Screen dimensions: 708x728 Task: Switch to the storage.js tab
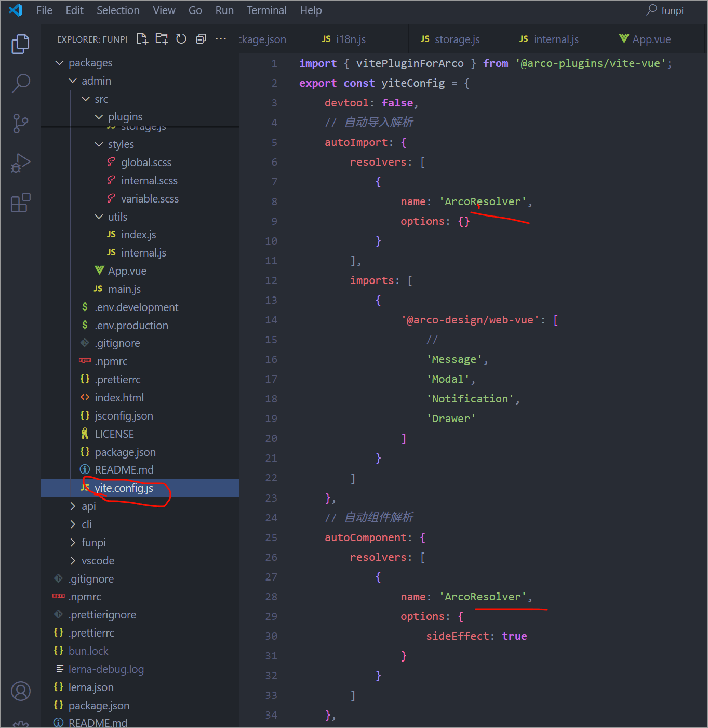point(457,39)
